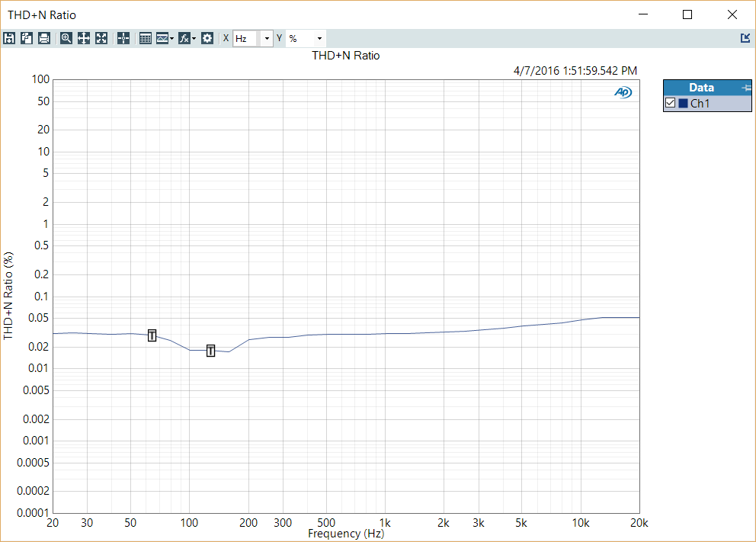Open the graph view dropdown arrow
Viewport: 756px width, 542px height.
pyautogui.click(x=171, y=38)
